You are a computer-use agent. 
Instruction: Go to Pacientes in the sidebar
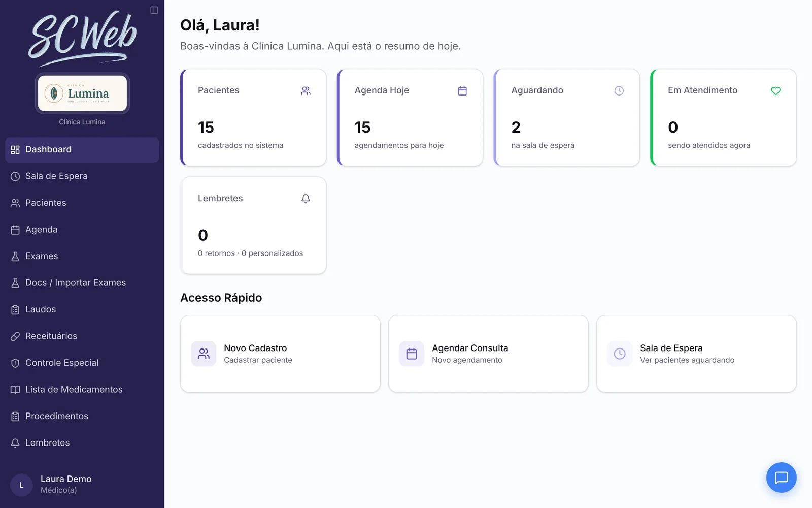tap(82, 203)
